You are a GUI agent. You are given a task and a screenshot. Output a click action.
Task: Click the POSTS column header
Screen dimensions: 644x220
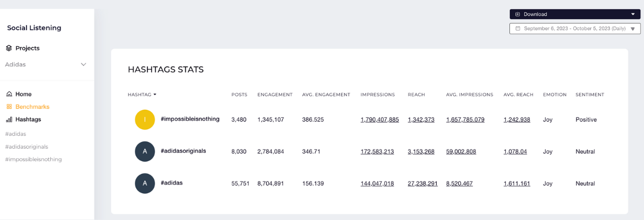[239, 95]
